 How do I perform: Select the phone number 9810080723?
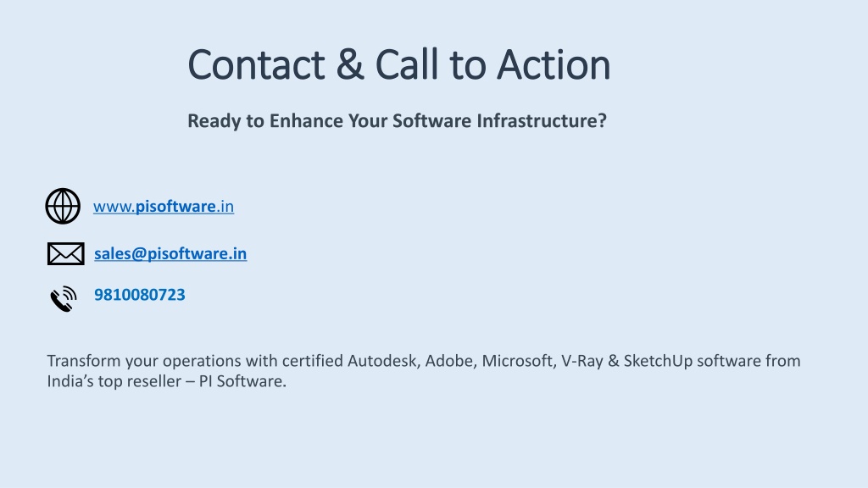140,294
